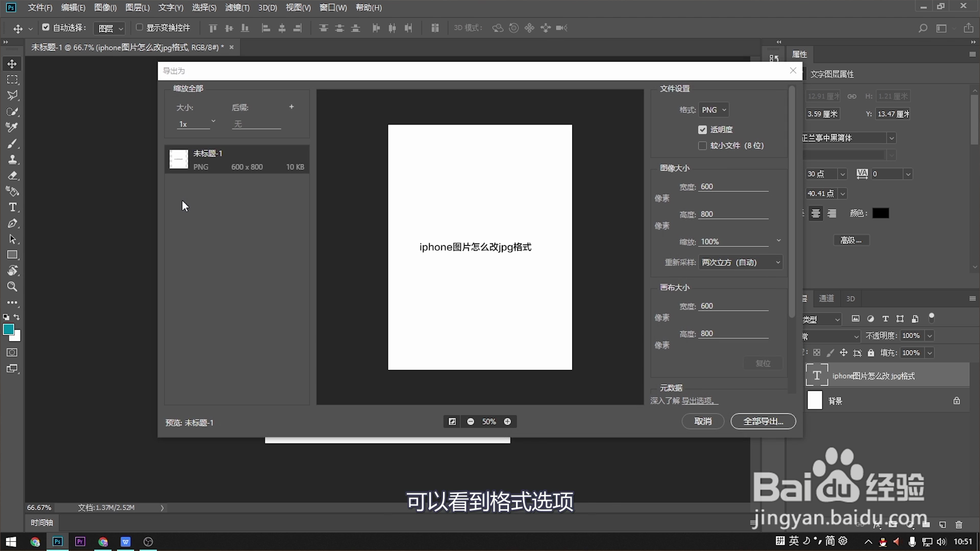Select the Eraser tool
This screenshot has width=980, height=551.
(13, 176)
